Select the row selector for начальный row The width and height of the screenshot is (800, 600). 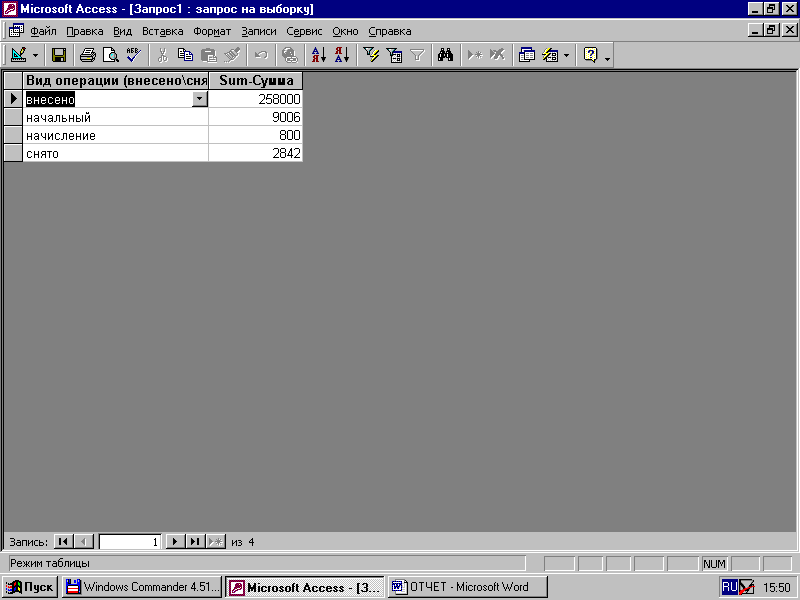tap(13, 117)
